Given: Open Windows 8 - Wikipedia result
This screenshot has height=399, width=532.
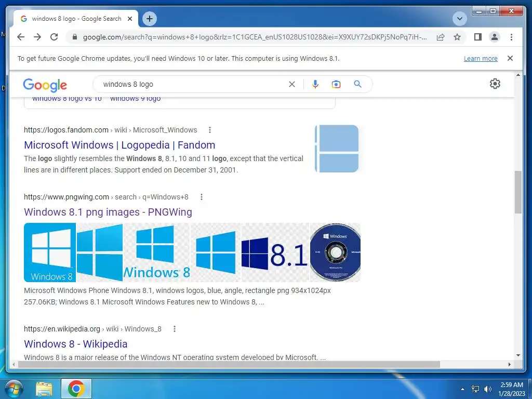Looking at the screenshot, I should 76,344.
